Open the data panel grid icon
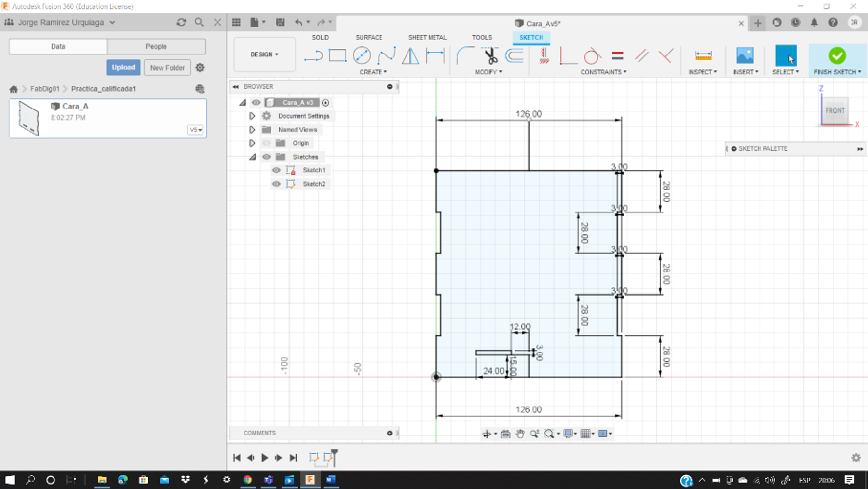Screen dimensions: 868x489 (x=236, y=22)
